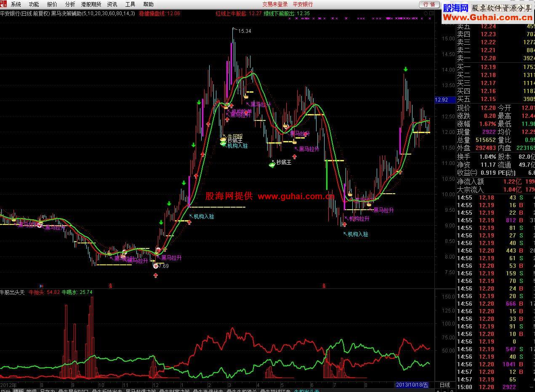Select the 卖五 12.24 ask row
Screen dimensions: 535x392
(x=496, y=27)
